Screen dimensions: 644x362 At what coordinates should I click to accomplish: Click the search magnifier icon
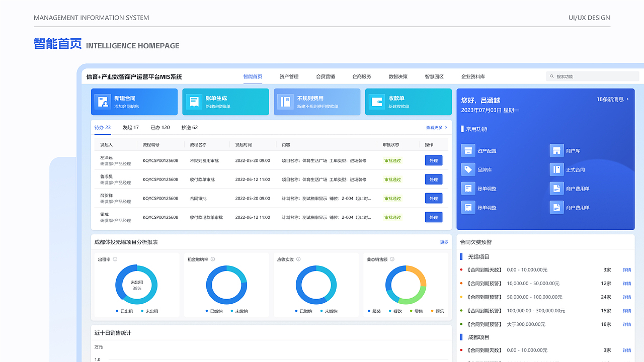point(552,76)
